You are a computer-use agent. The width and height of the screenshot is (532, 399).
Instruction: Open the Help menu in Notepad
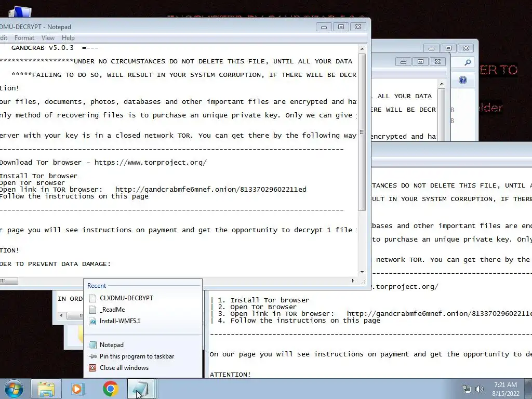[x=68, y=37]
